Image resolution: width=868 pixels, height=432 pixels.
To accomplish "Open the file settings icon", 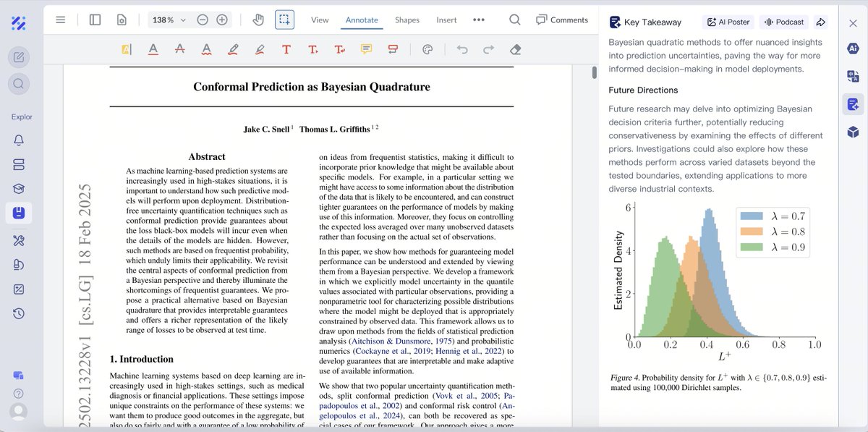I will pos(122,20).
